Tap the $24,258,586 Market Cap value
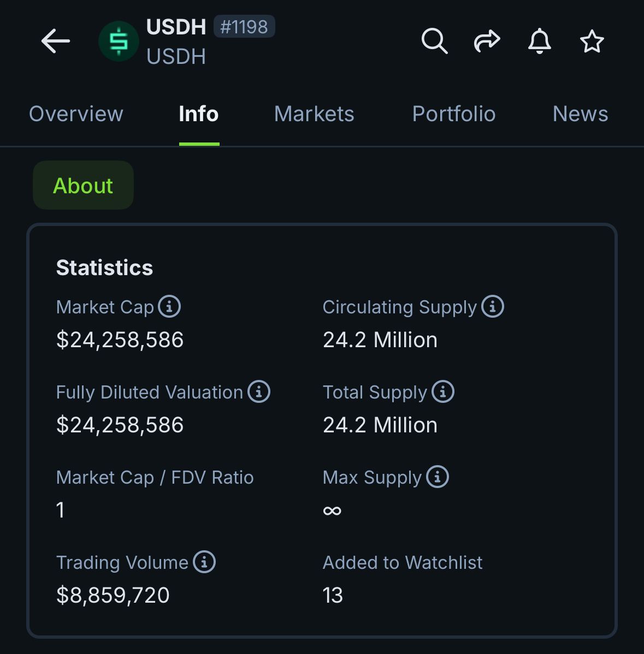This screenshot has height=654, width=644. coord(120,340)
